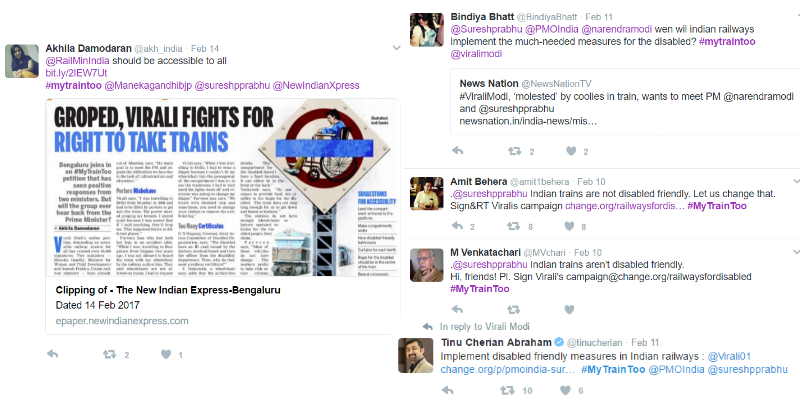Open #mytraintoo hashtag in Akhila's tweet
Image resolution: width=800 pixels, height=400 pixels.
click(73, 85)
